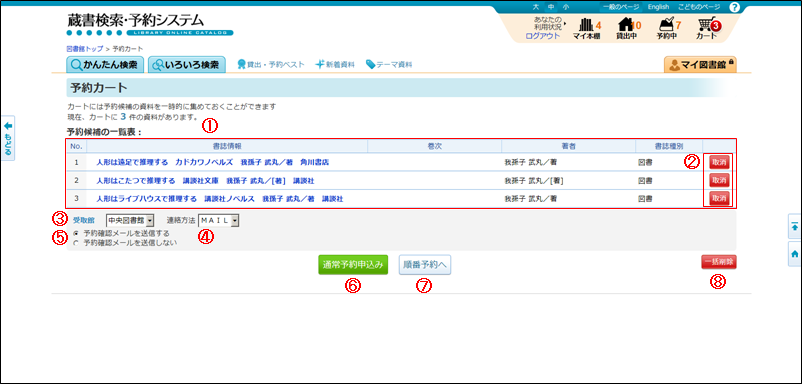Click the pickup library (受取館) label link
802x384 pixels.
pos(84,220)
